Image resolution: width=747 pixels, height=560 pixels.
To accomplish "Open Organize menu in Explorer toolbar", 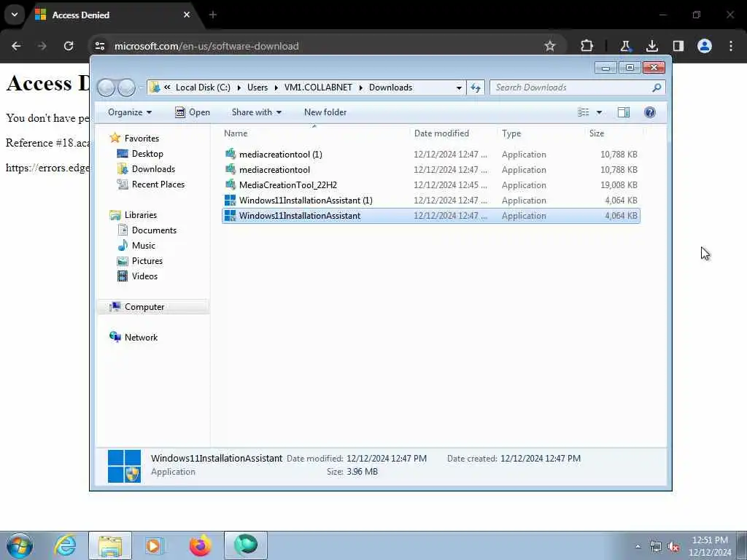I will point(130,112).
